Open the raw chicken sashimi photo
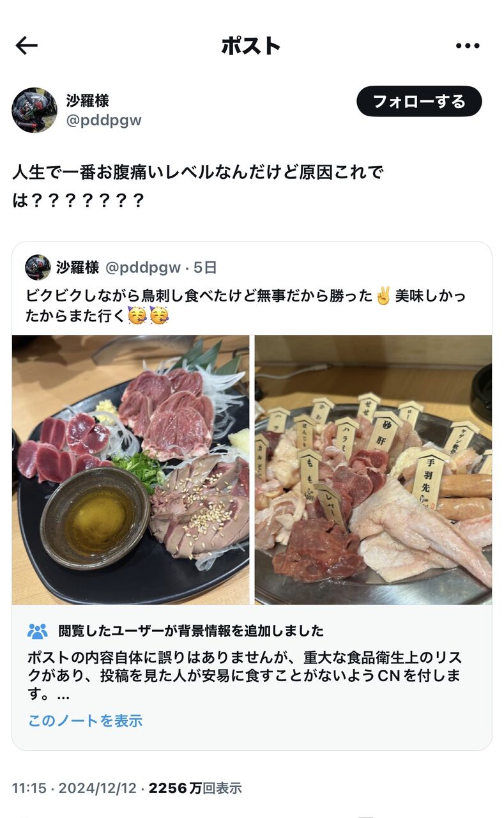The image size is (504, 818). point(130,470)
